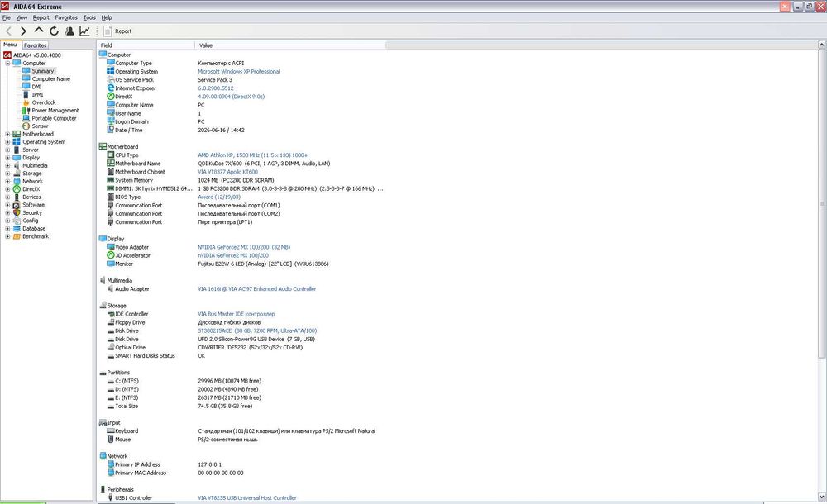The width and height of the screenshot is (827, 504).
Task: Click the Up level arrow in toolbar
Action: (39, 31)
